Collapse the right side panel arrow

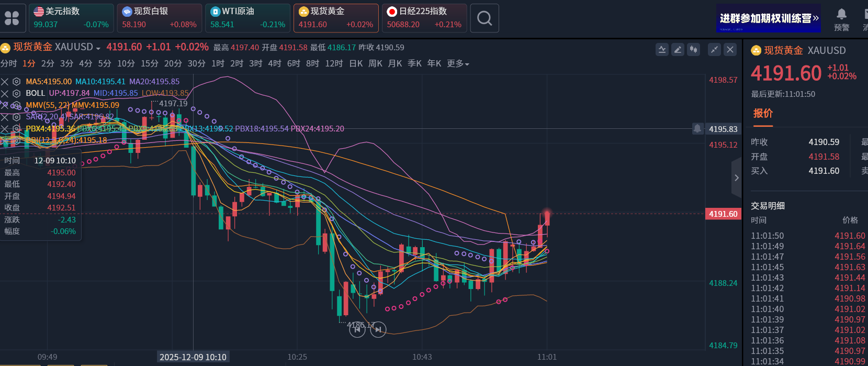tap(736, 178)
